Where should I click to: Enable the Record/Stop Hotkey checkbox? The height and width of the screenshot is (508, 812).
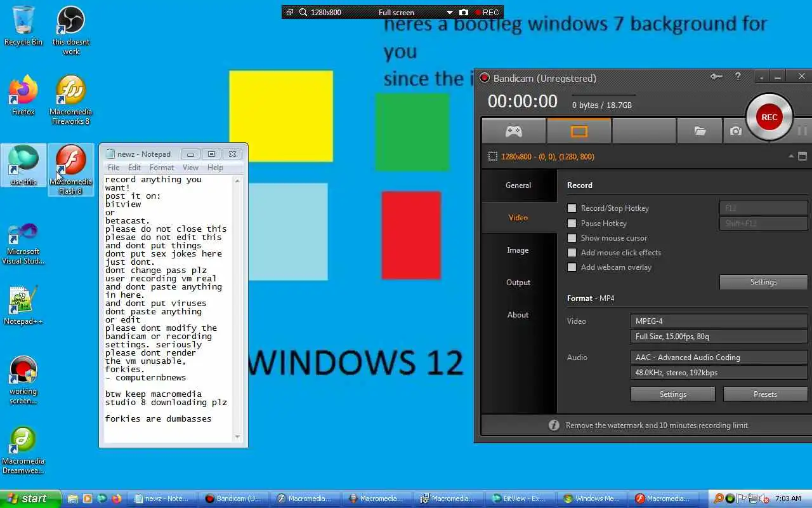click(572, 208)
